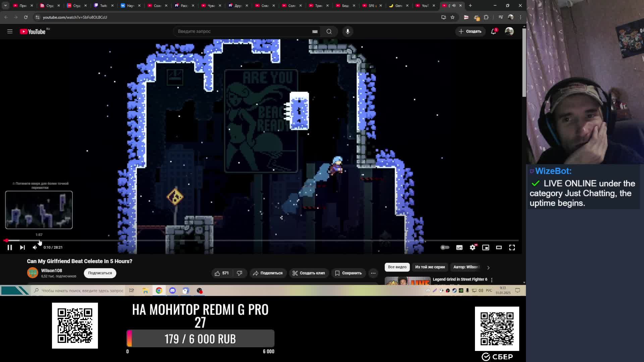644x362 pixels.
Task: Select the "Из той же серии" chip
Action: tap(430, 267)
